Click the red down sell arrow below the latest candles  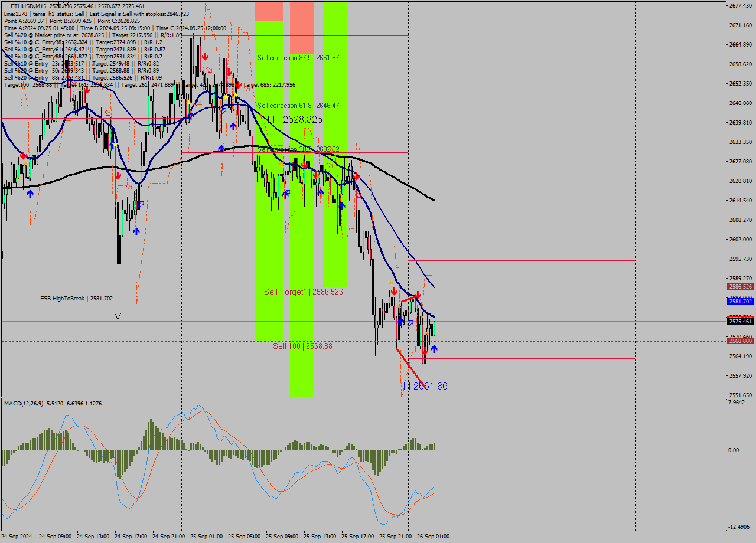[425, 352]
